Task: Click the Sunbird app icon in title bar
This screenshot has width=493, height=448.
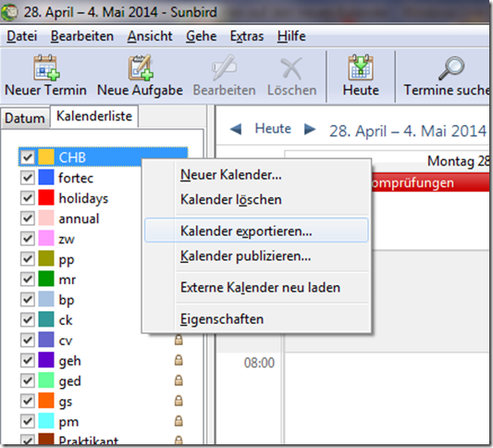Action: click(x=9, y=12)
